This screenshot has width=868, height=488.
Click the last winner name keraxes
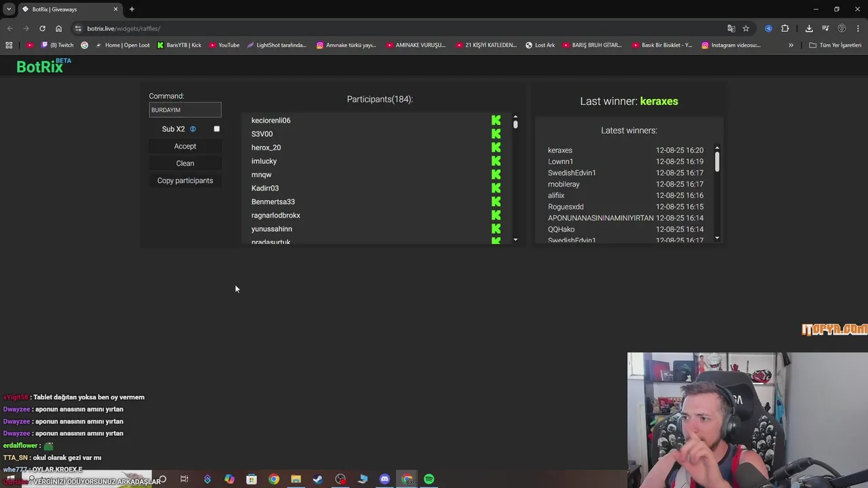(x=659, y=101)
